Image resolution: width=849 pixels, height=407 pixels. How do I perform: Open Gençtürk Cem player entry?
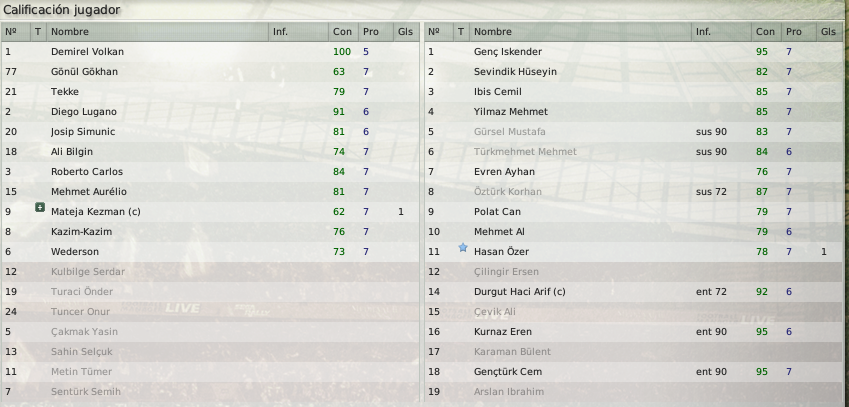pos(507,372)
